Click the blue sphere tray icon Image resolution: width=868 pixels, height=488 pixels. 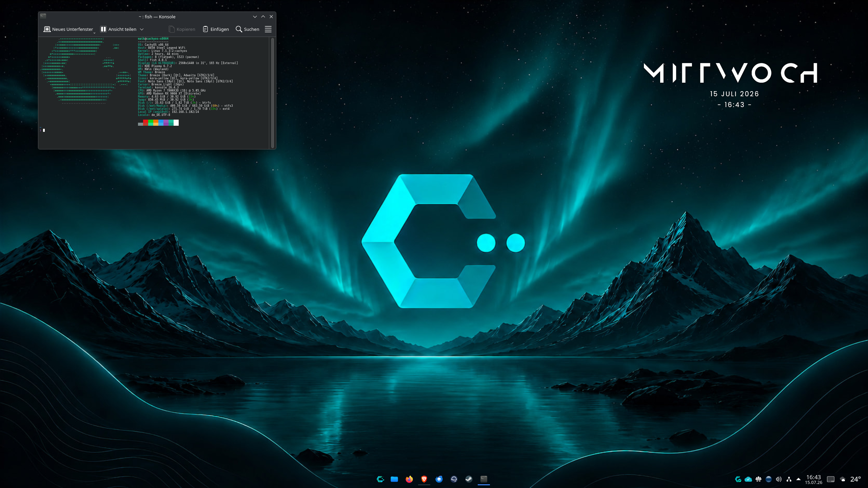[x=769, y=479]
